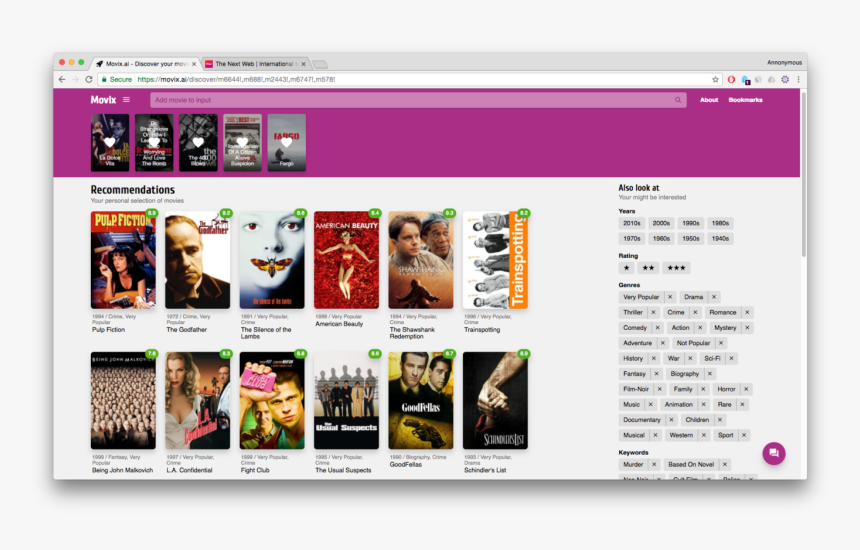Open the GoodFellas poster

click(x=421, y=400)
